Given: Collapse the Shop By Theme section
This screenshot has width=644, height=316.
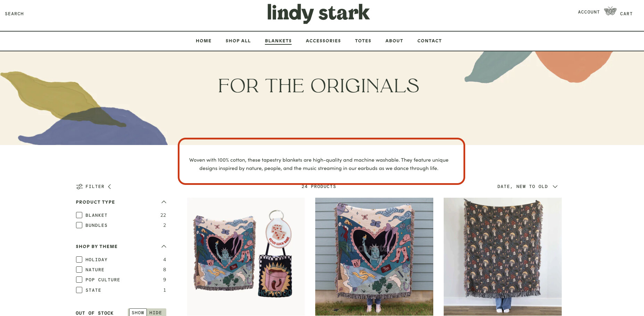Looking at the screenshot, I should point(164,246).
